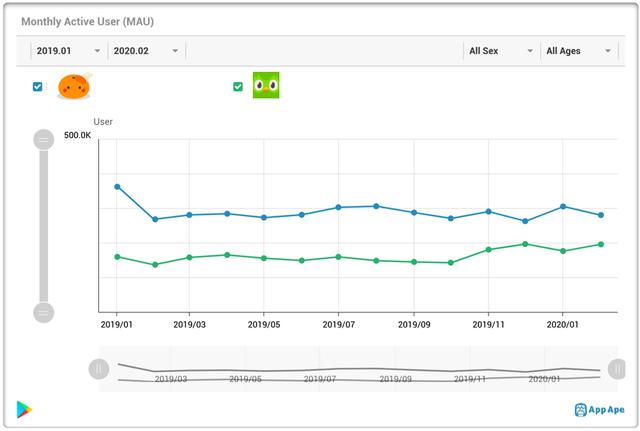
Task: Click the green line point at 2019/12
Action: [x=525, y=244]
